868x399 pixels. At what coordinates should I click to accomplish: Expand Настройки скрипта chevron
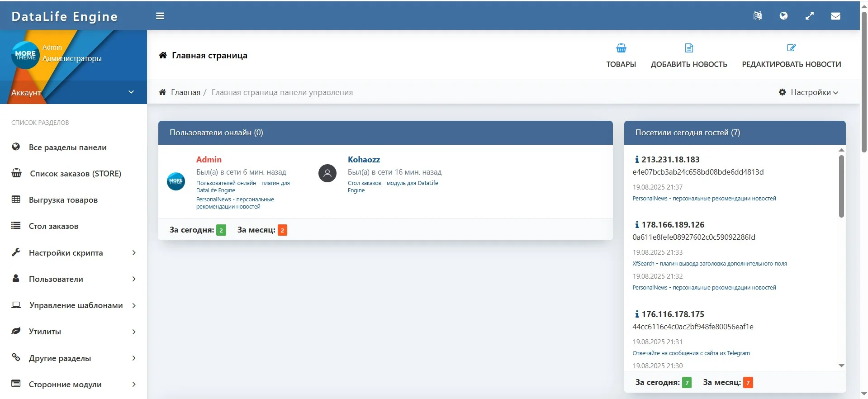[x=134, y=252]
